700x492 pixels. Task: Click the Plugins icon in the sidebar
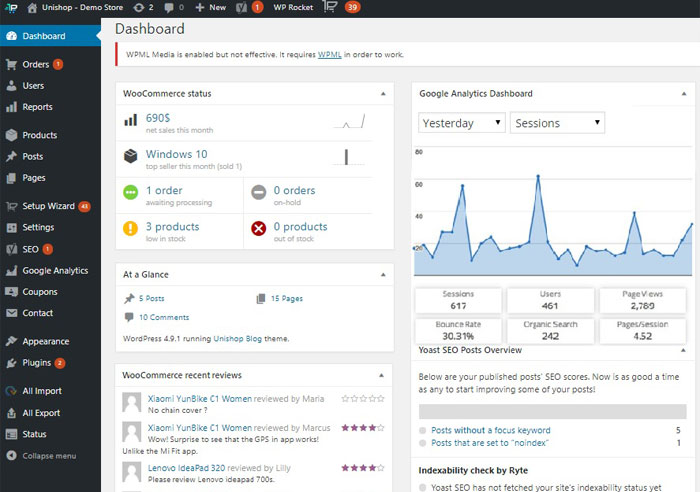click(11, 363)
